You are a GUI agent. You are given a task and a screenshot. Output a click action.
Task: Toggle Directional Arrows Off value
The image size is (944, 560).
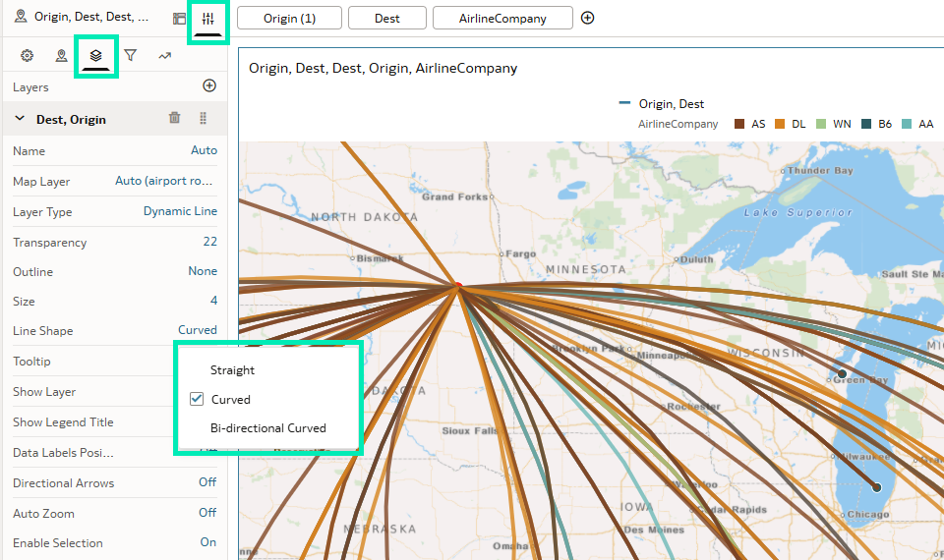(x=207, y=483)
